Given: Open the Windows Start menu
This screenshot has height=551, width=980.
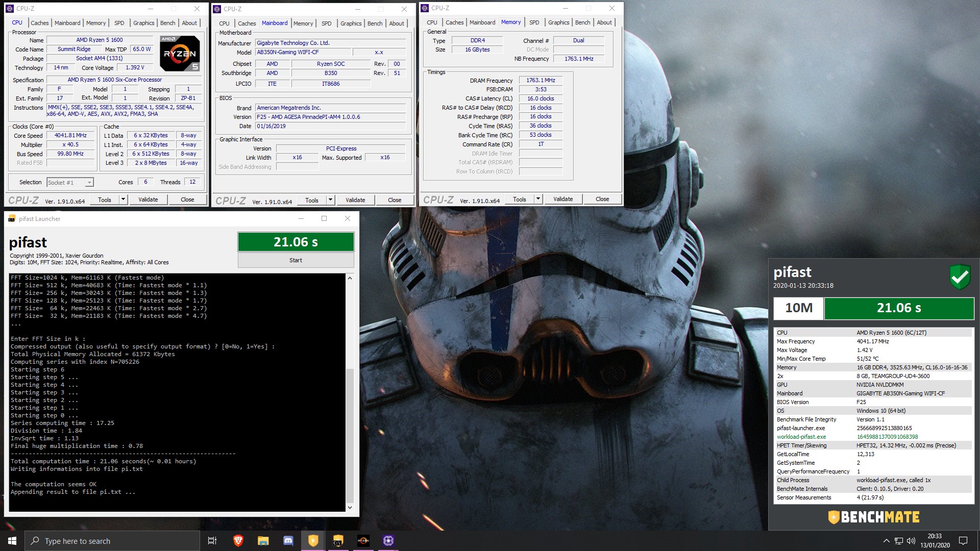Looking at the screenshot, I should (12, 541).
